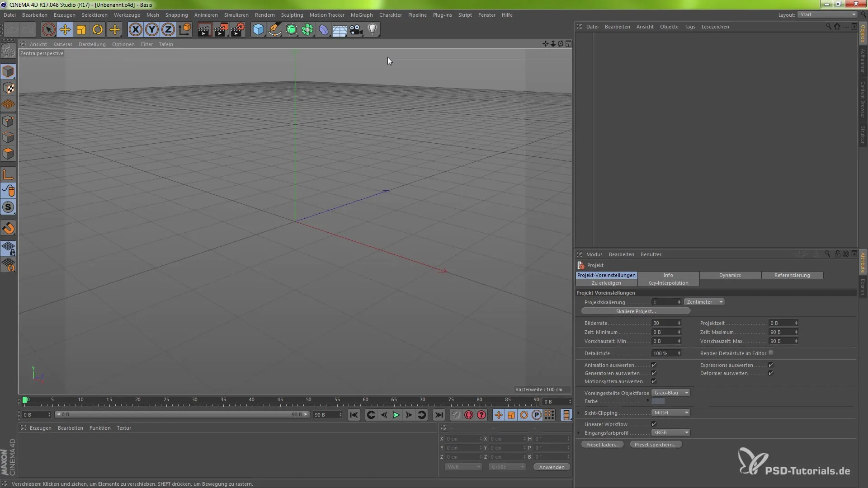The image size is (868, 488).
Task: Activate the Move tool
Action: point(65,30)
